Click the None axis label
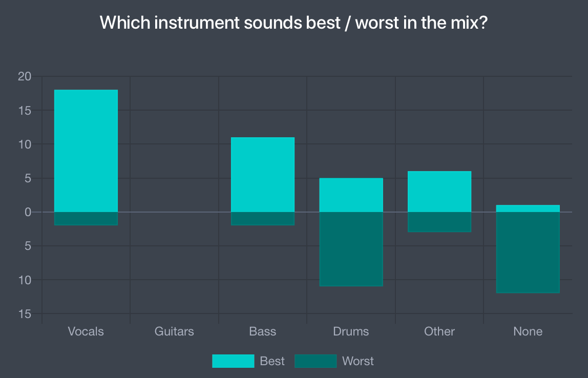 pos(528,331)
